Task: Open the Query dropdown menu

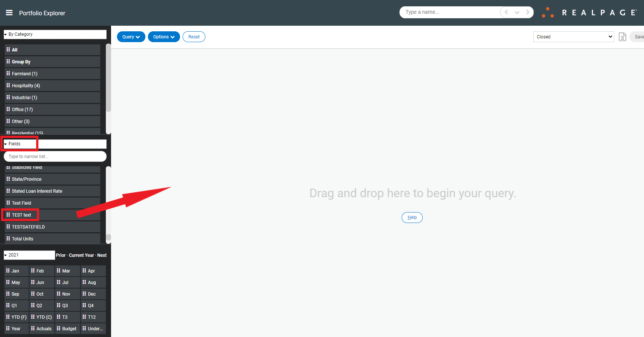Action: [131, 37]
